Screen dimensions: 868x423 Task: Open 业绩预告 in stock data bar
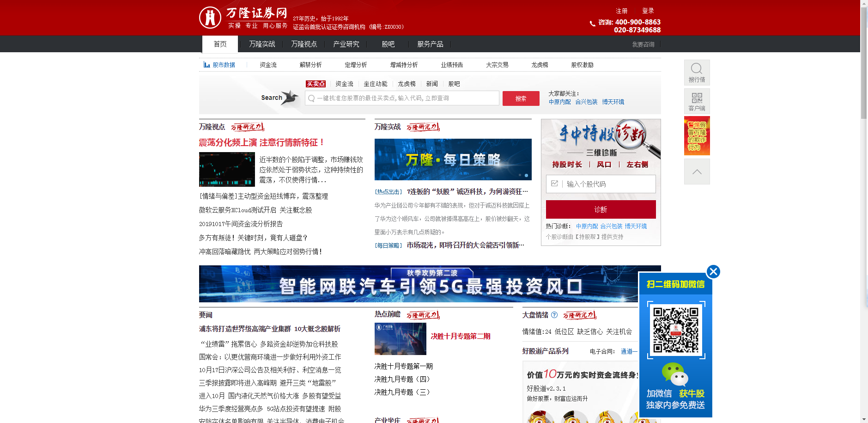pos(452,65)
